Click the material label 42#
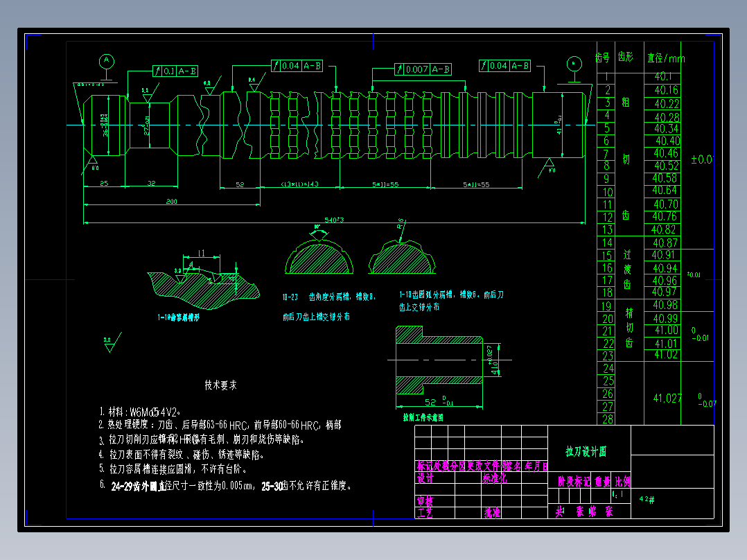The width and height of the screenshot is (747, 560). point(647,499)
